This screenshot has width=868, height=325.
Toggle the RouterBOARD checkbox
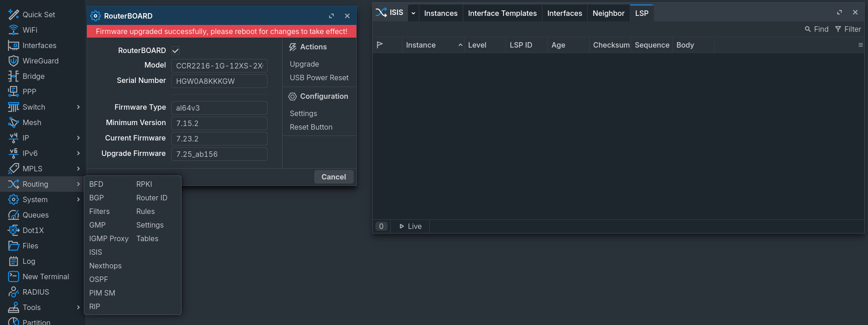pyautogui.click(x=176, y=51)
